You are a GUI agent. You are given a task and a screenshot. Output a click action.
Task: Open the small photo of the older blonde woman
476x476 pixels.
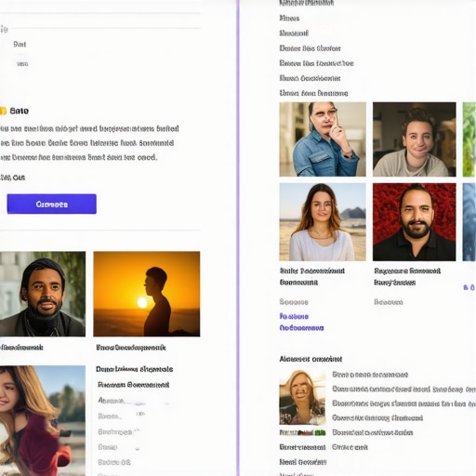(302, 397)
